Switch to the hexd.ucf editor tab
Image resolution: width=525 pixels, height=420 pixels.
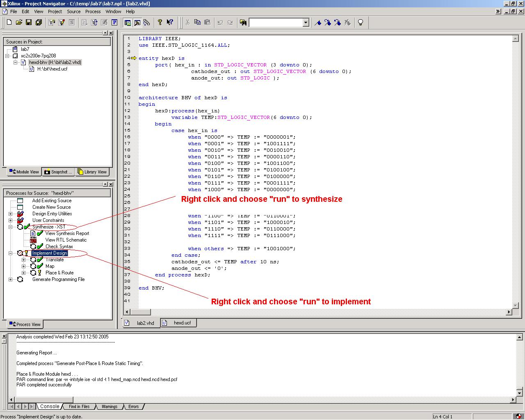178,323
